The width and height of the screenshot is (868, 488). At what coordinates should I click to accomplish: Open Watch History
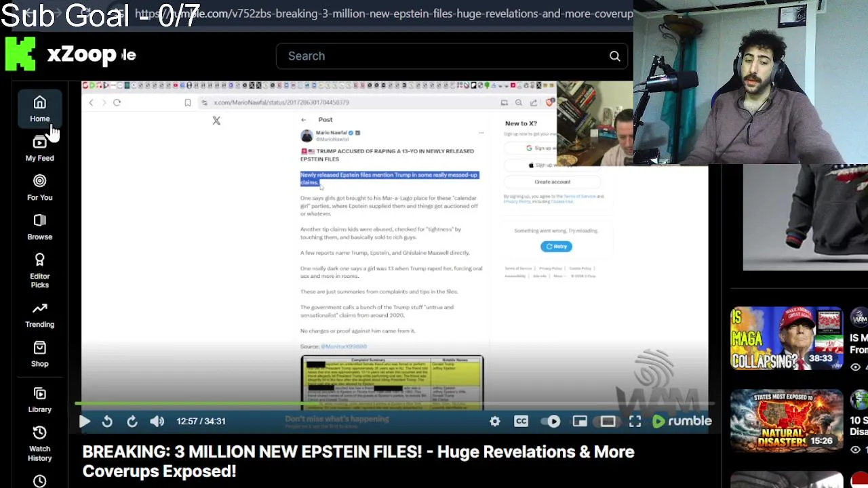click(39, 444)
